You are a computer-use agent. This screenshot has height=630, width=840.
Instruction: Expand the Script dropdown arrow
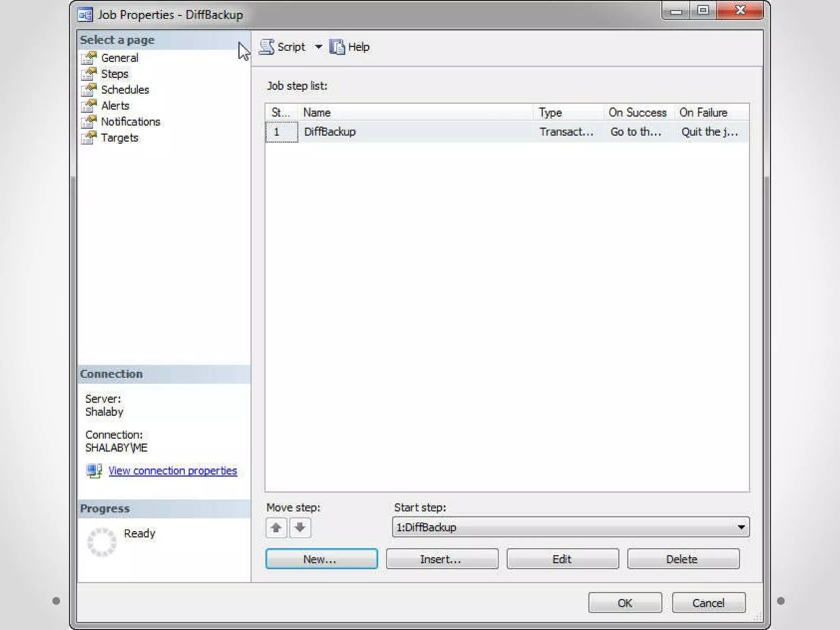[x=318, y=47]
